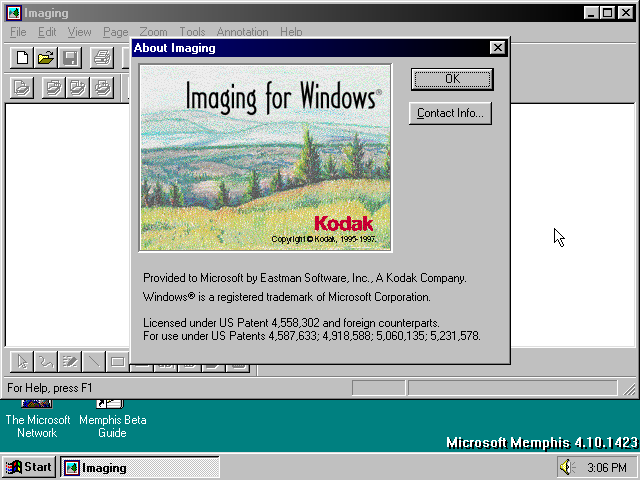Open the Start menu
The width and height of the screenshot is (640, 480).
(x=29, y=467)
